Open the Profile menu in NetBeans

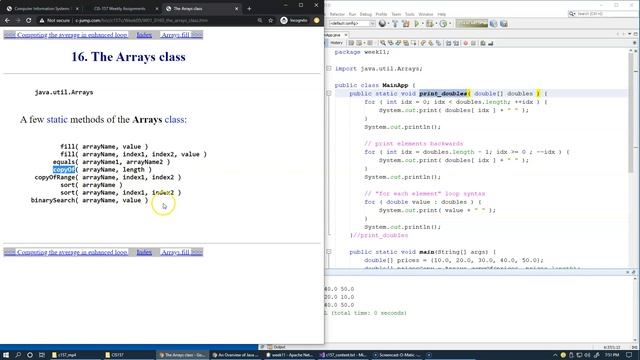click(381, 14)
